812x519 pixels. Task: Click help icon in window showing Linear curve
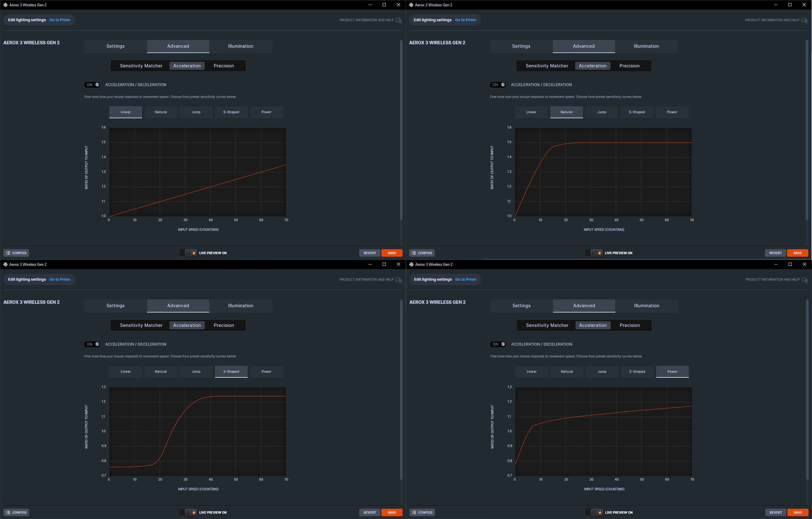tap(399, 20)
